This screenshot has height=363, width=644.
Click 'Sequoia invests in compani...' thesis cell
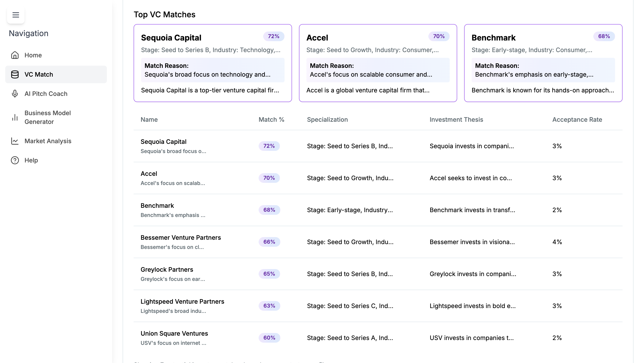click(472, 146)
